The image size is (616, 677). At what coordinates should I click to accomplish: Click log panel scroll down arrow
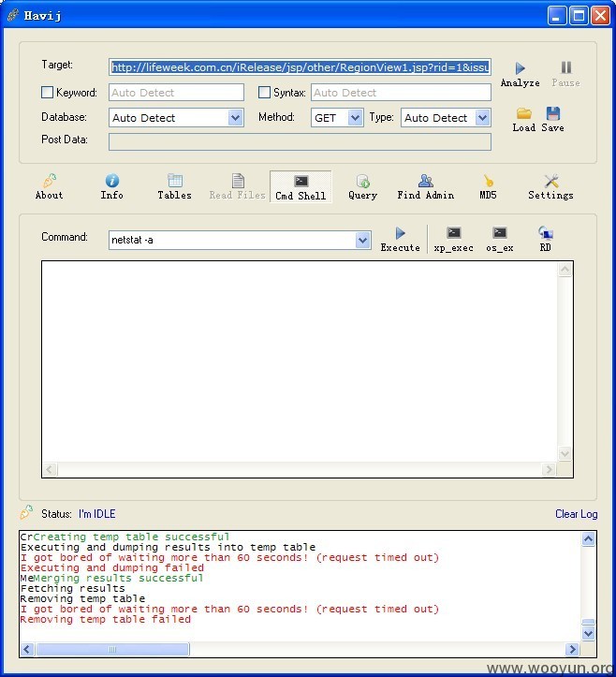click(x=588, y=633)
